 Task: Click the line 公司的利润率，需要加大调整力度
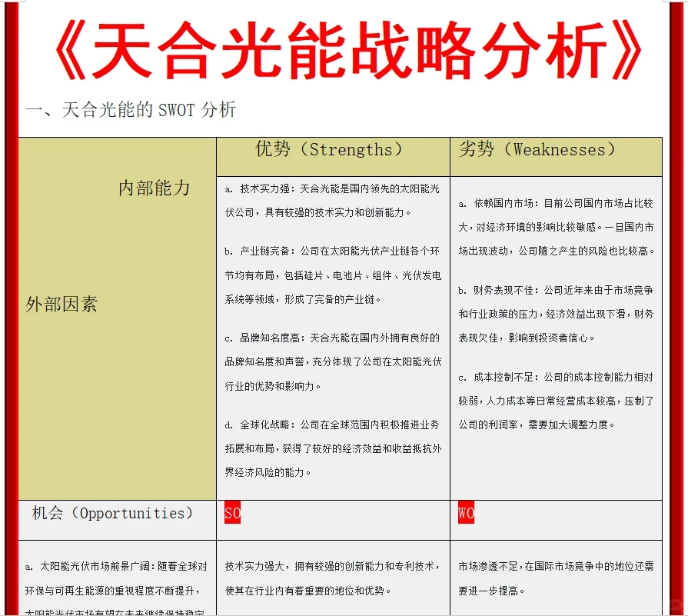click(537, 425)
